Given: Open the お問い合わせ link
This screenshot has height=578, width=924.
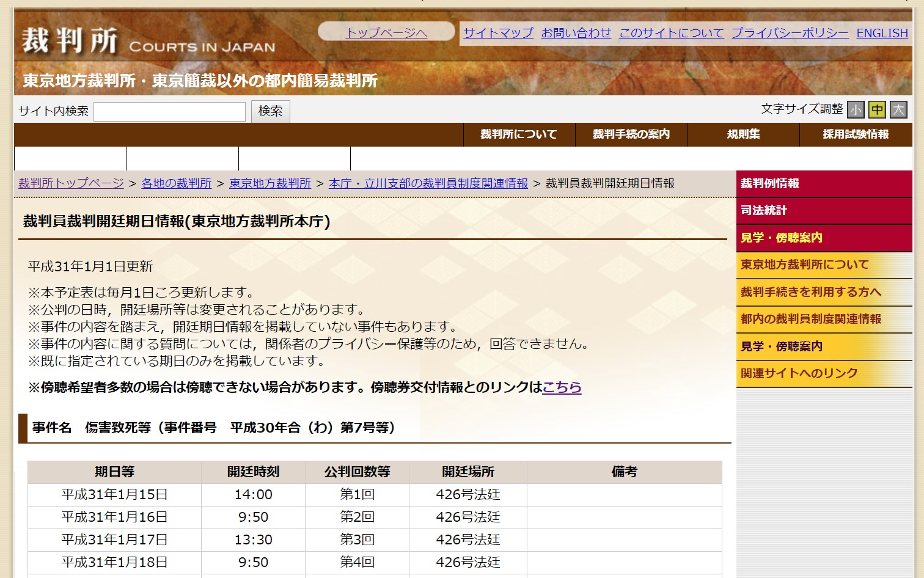Looking at the screenshot, I should pos(576,33).
